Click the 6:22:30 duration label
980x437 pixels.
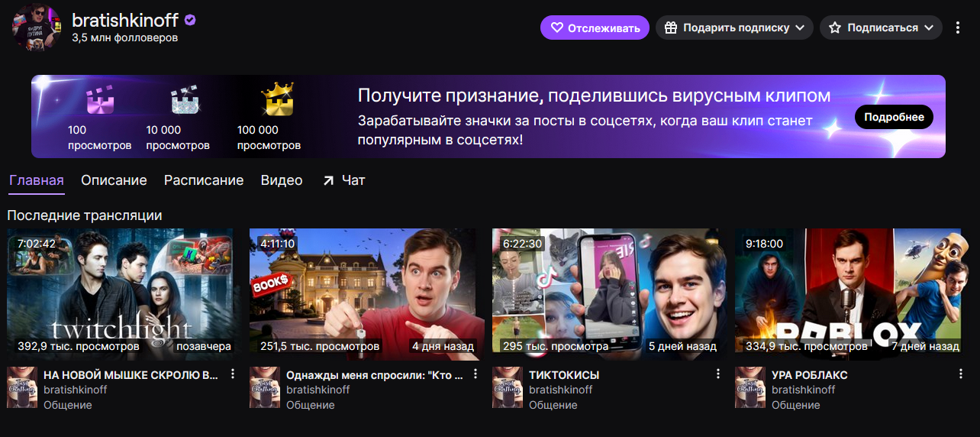pyautogui.click(x=522, y=244)
